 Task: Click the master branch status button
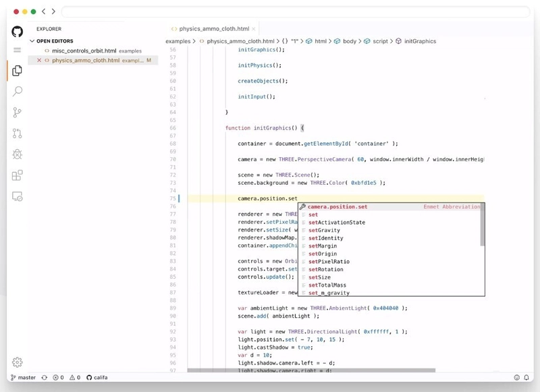[24, 378]
